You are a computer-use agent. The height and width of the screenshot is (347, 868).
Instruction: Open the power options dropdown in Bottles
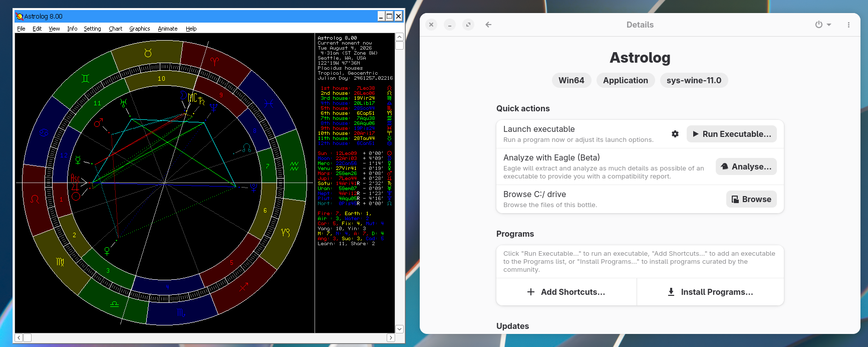[823, 25]
